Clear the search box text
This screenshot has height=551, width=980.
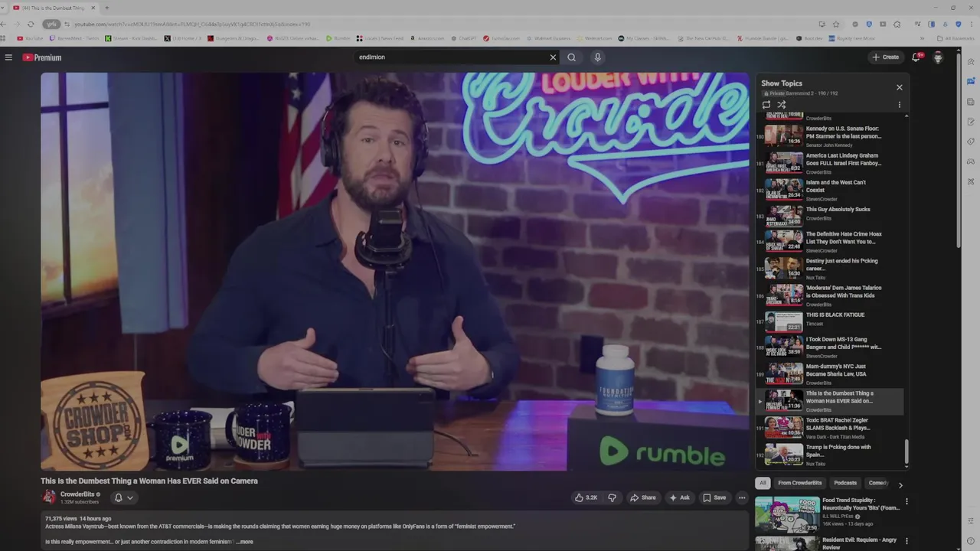coord(553,57)
